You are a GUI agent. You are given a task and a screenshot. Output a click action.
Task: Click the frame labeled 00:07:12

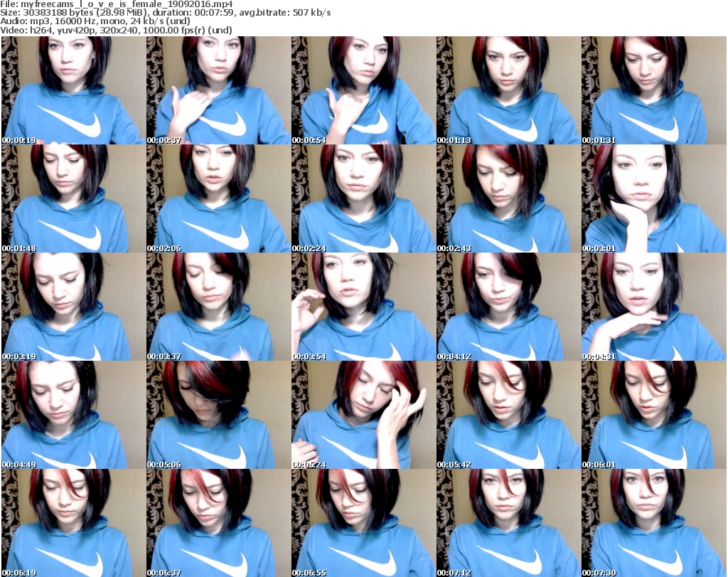pyautogui.click(x=508, y=523)
